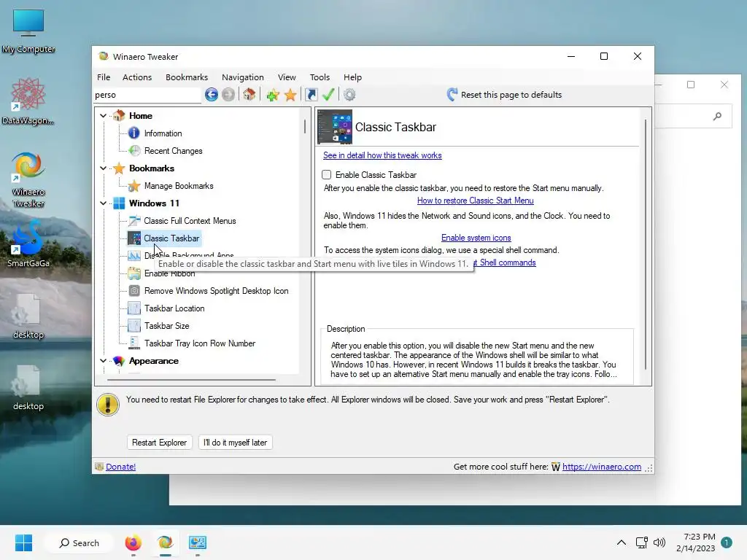Open the third pinned taskbar app

click(197, 542)
